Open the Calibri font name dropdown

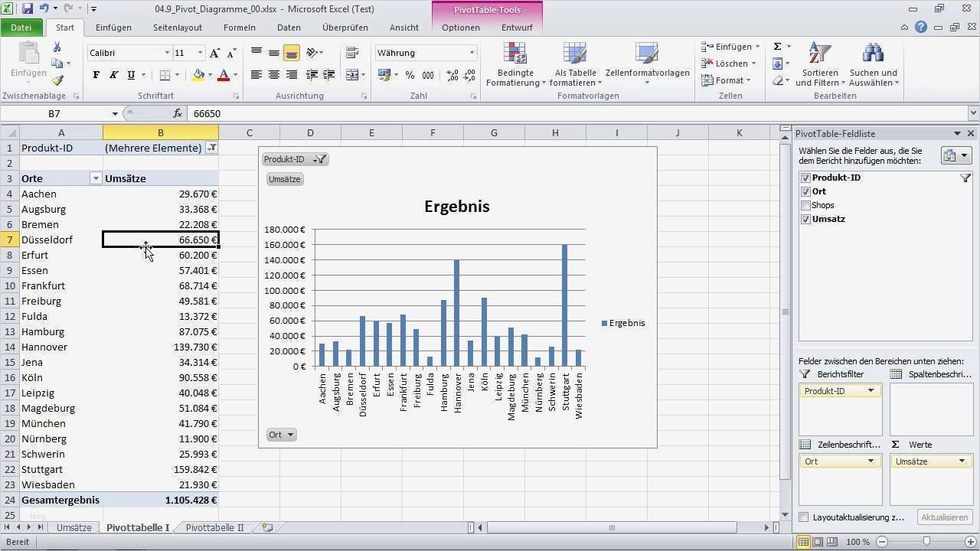coord(167,53)
